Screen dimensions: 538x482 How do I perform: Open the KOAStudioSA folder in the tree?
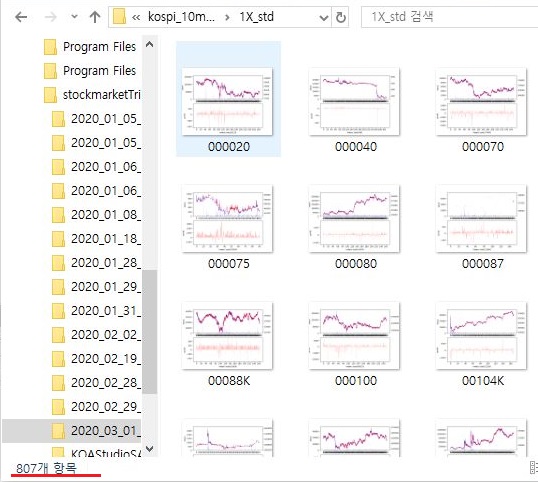96,452
